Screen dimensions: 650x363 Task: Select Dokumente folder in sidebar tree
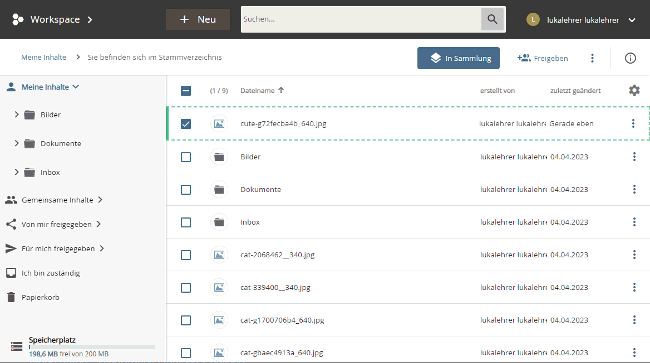61,143
